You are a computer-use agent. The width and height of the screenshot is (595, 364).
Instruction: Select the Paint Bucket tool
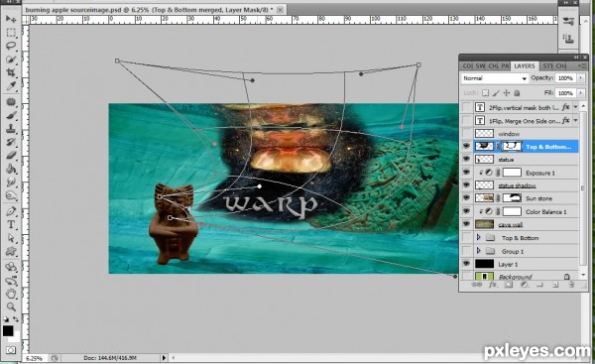pyautogui.click(x=11, y=169)
